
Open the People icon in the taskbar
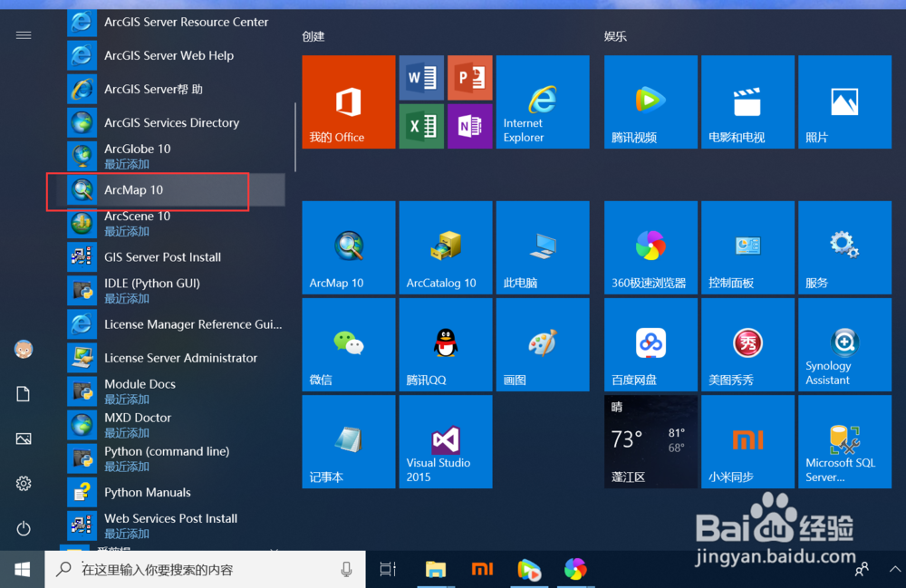pos(862,570)
